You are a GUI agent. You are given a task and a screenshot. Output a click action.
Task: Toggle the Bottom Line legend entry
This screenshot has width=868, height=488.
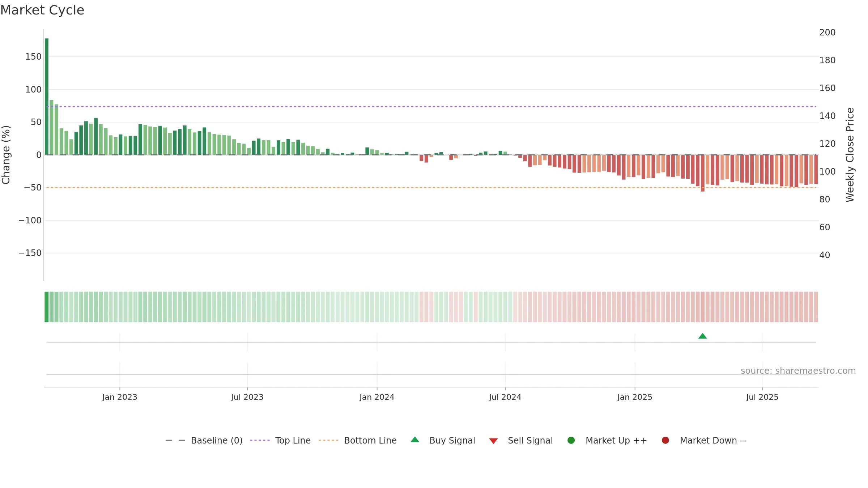pyautogui.click(x=358, y=440)
